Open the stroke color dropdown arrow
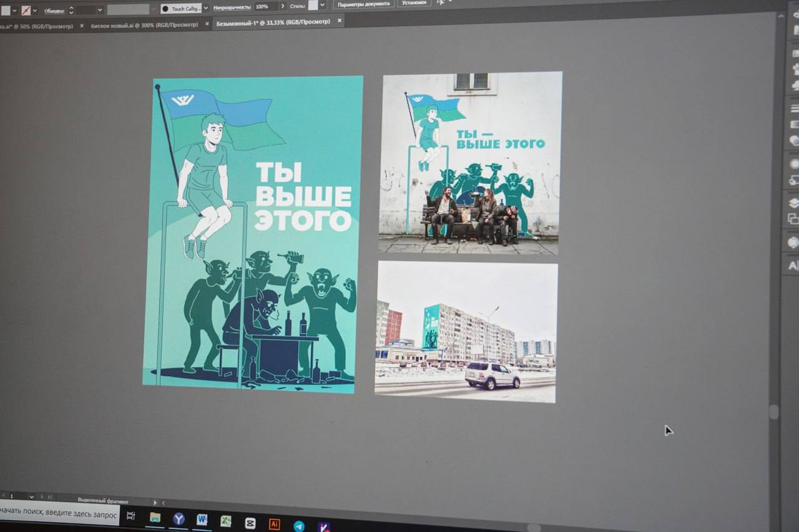The height and width of the screenshot is (532, 799). click(35, 11)
